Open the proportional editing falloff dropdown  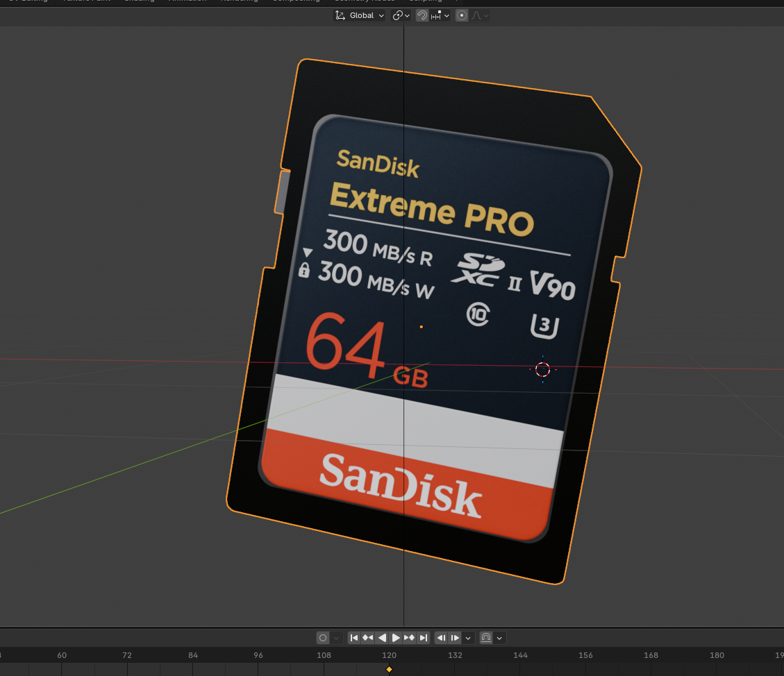(x=480, y=15)
